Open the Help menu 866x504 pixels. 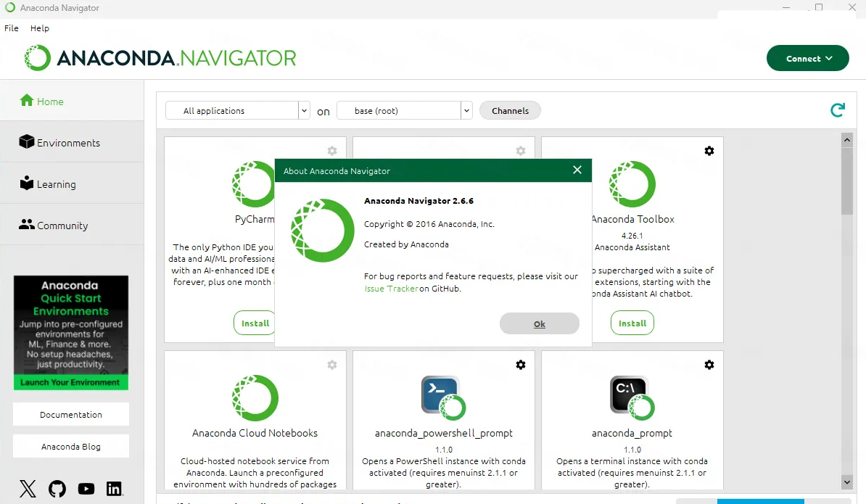pyautogui.click(x=40, y=28)
